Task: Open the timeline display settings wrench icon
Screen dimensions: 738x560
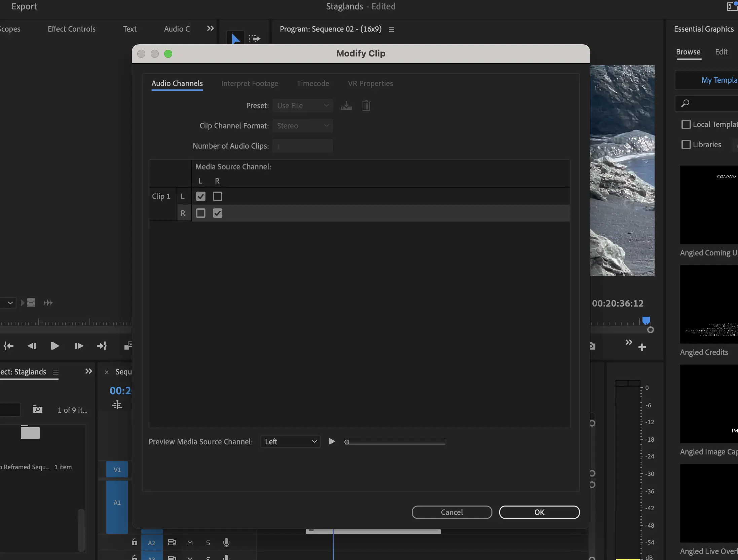Action: pos(117,405)
